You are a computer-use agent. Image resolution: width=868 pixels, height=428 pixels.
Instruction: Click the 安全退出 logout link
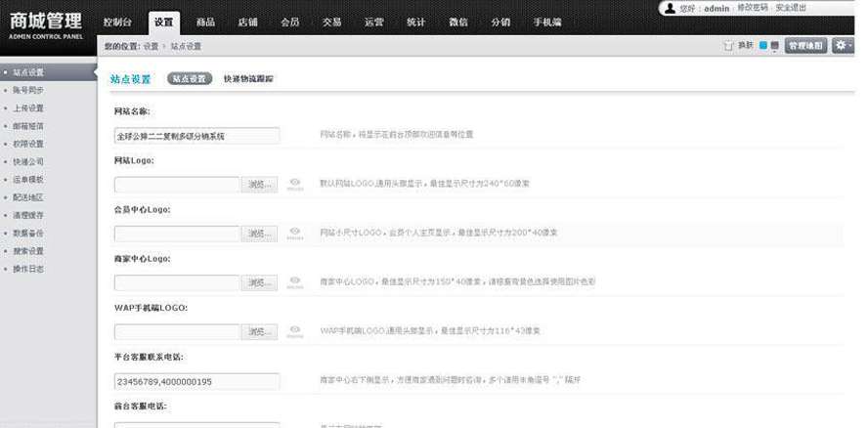click(791, 8)
